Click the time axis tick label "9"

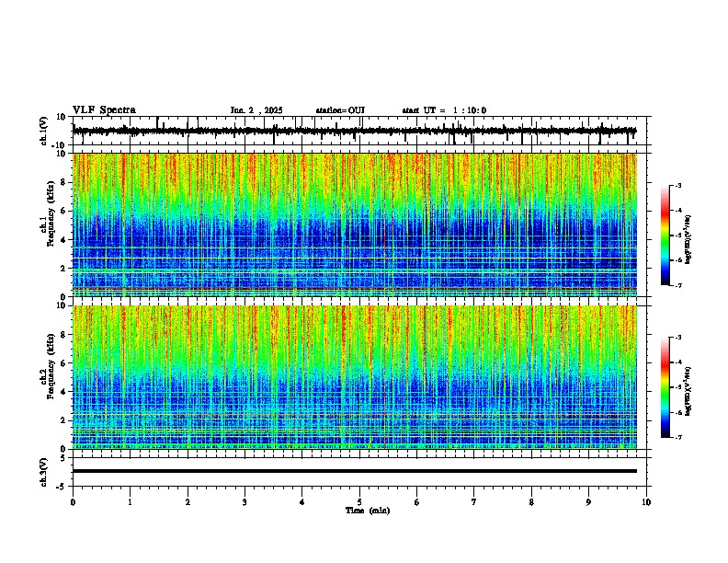pos(588,502)
